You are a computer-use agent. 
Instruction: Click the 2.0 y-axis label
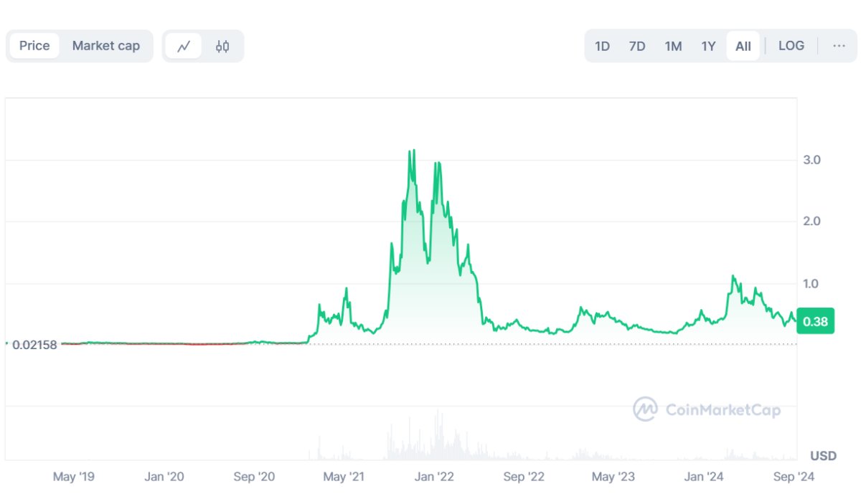click(x=811, y=222)
